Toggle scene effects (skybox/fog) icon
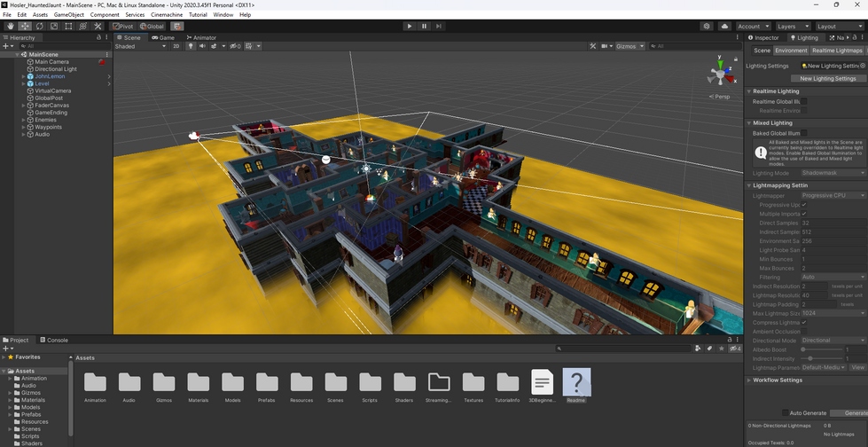Screen dimensions: 868x447 pos(215,46)
